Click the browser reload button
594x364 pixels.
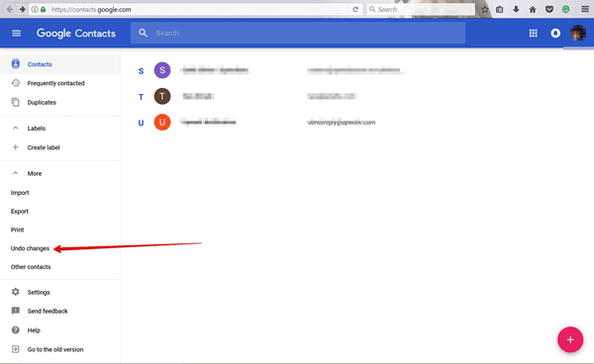[355, 10]
